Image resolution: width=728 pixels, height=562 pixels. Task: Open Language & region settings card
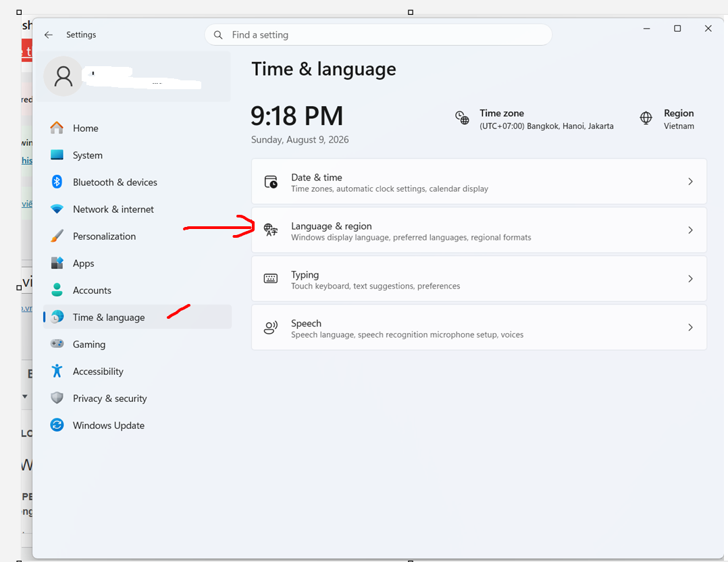click(x=479, y=230)
